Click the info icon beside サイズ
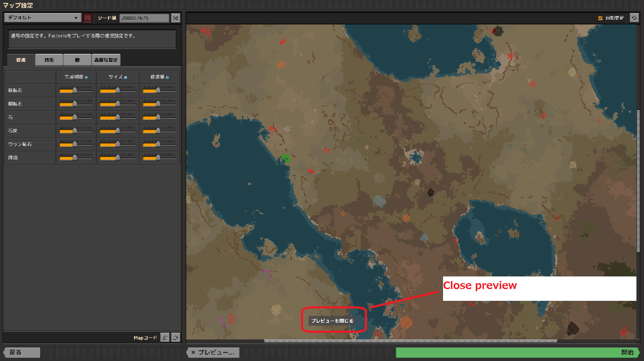The width and height of the screenshot is (644, 361). click(125, 77)
